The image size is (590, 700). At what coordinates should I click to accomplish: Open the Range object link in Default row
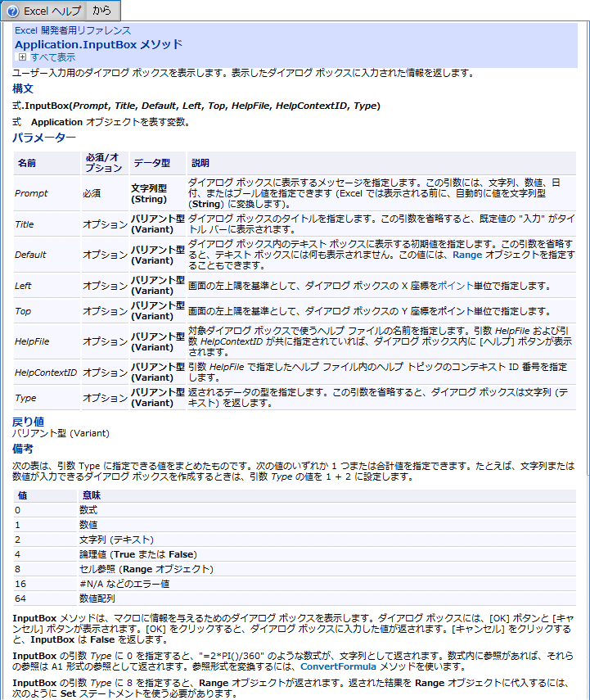tap(467, 255)
